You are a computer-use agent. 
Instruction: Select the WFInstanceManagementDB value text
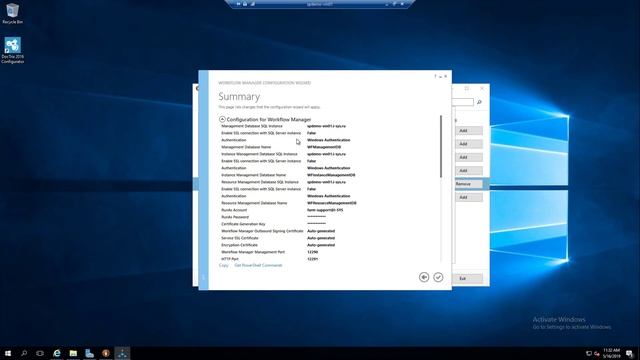331,175
